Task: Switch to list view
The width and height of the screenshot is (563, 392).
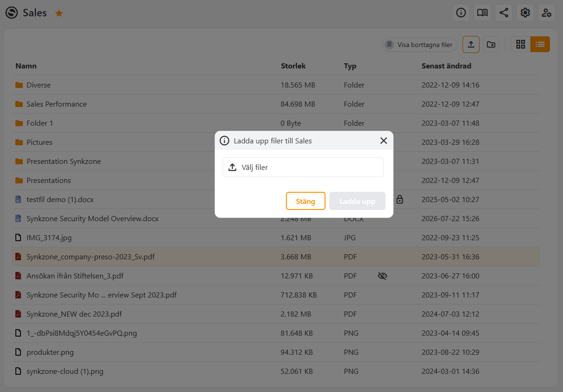Action: pyautogui.click(x=540, y=44)
